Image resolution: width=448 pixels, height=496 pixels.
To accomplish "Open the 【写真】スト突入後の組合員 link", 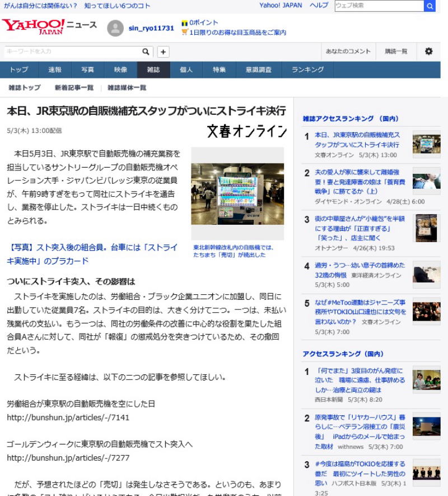I will pyautogui.click(x=92, y=254).
